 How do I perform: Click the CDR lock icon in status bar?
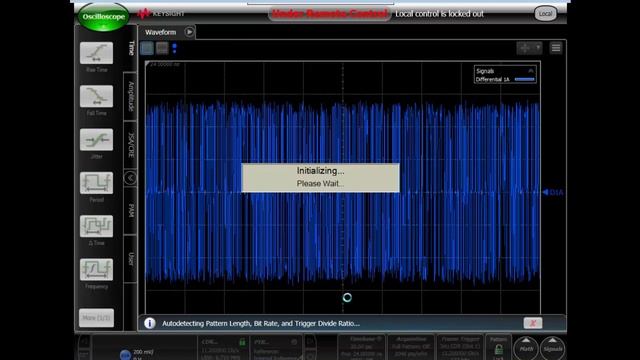[x=242, y=342]
